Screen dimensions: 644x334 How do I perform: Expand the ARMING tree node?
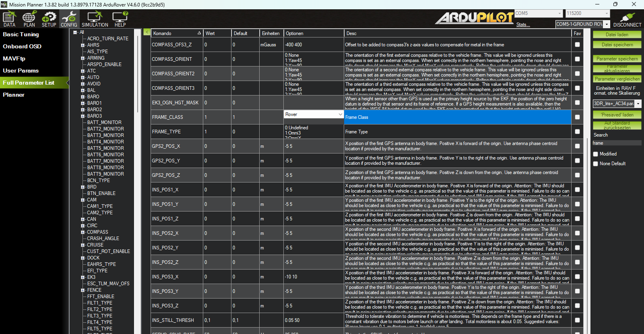83,58
